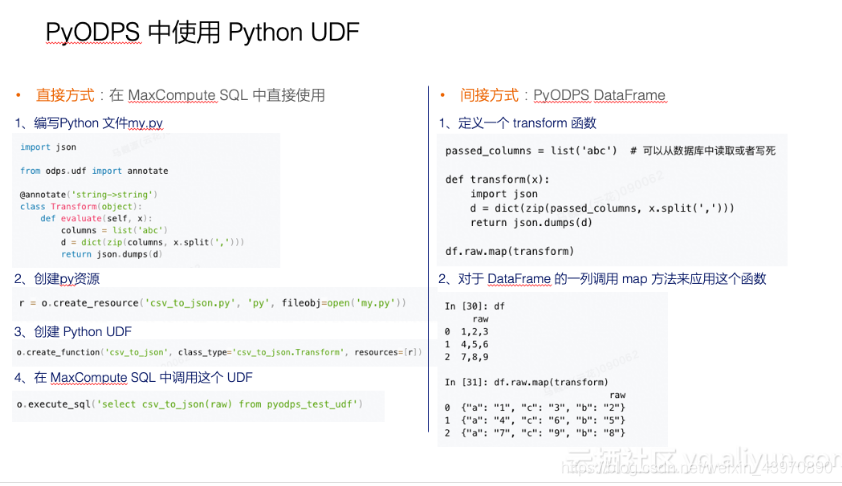Click the line 'class Transform(object):'
Image resolution: width=842 pixels, height=486 pixels.
click(x=81, y=206)
